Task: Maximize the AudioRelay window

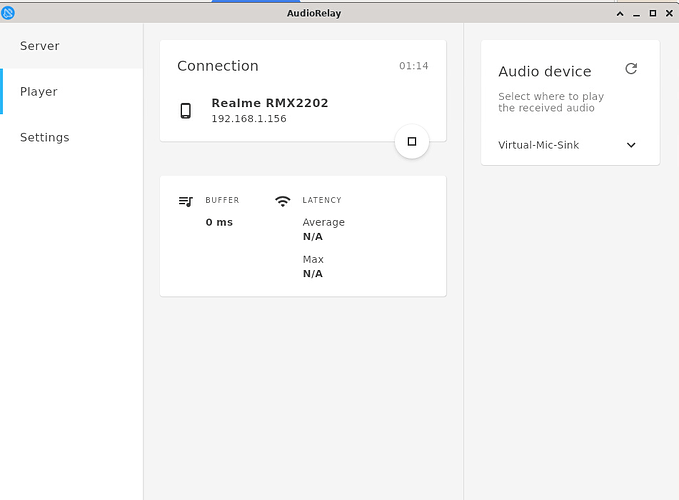Action: click(653, 13)
